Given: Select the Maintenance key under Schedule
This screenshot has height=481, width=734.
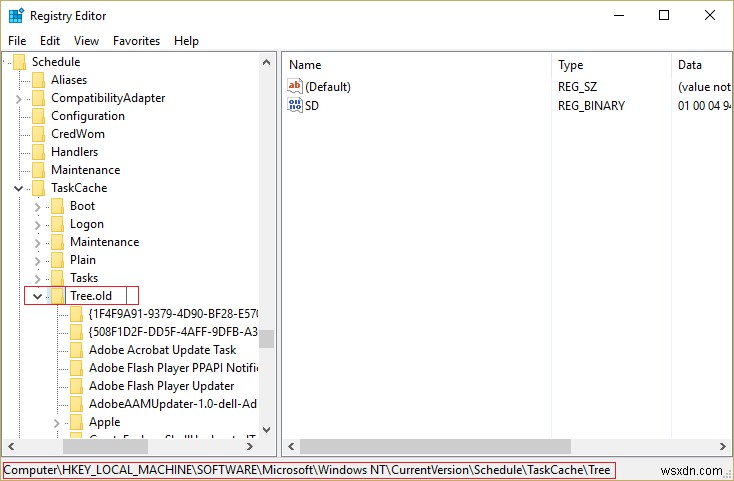Looking at the screenshot, I should click(x=86, y=170).
